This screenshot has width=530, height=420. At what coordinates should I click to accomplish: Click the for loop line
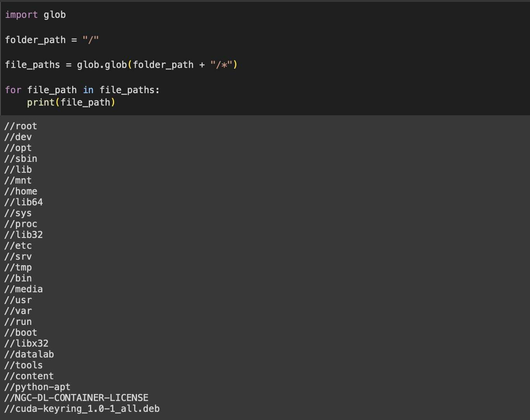pos(81,90)
